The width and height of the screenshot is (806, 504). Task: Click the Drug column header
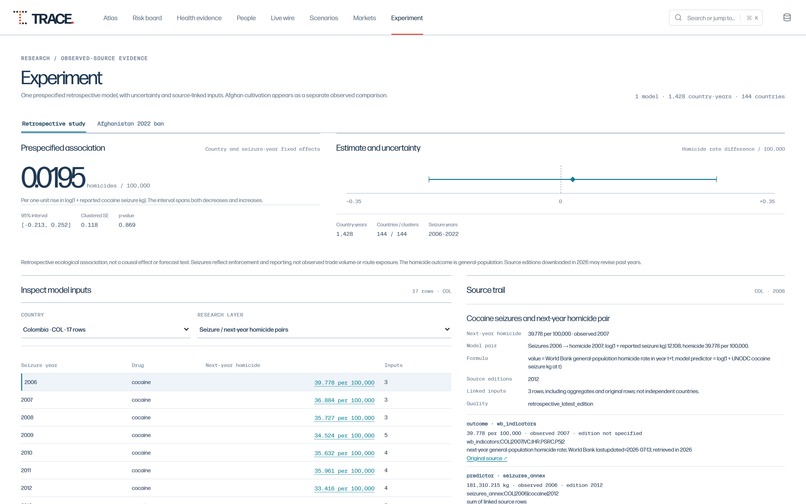coord(137,365)
